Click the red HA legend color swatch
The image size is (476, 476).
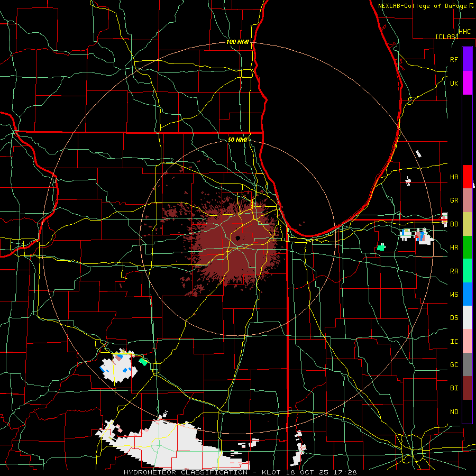(x=467, y=177)
